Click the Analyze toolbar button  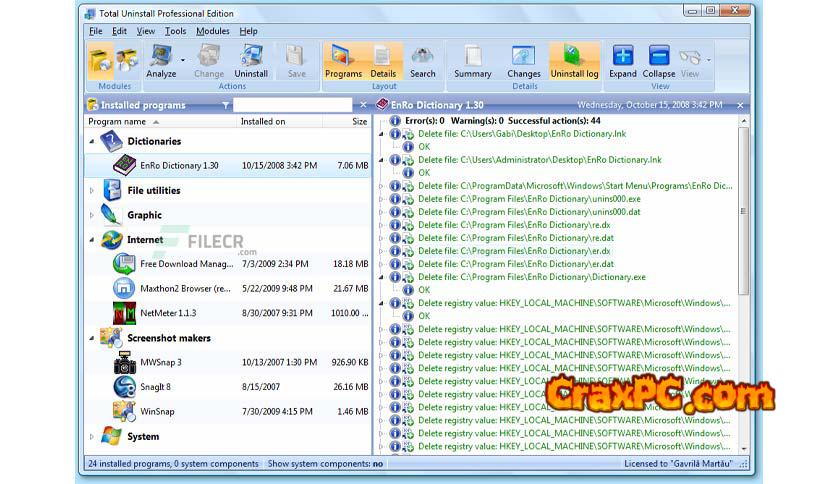(161, 61)
